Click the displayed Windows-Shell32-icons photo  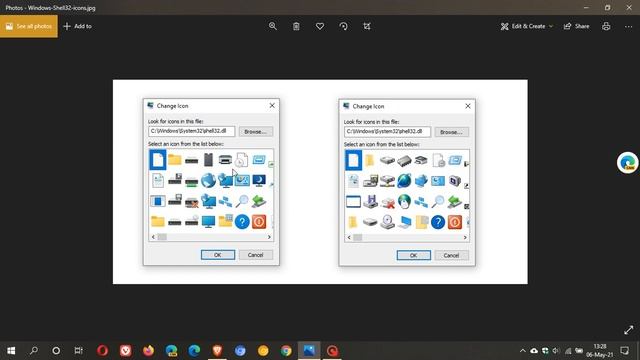click(x=320, y=182)
